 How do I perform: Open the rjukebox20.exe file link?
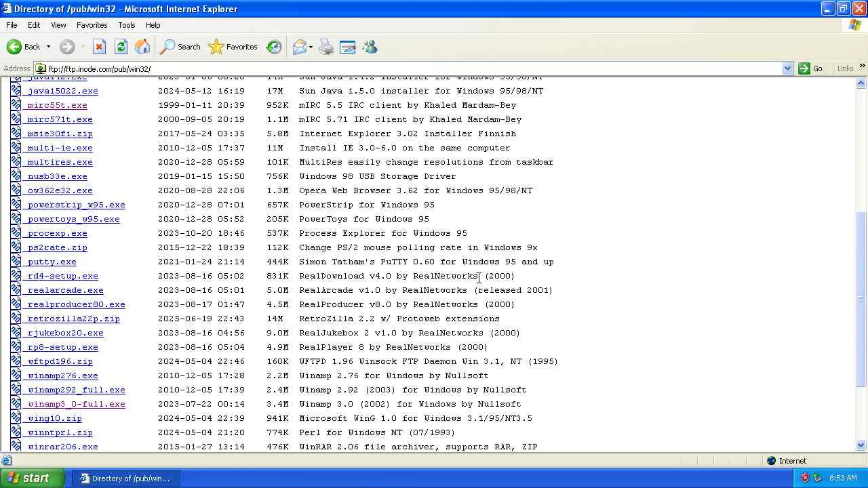(x=65, y=333)
